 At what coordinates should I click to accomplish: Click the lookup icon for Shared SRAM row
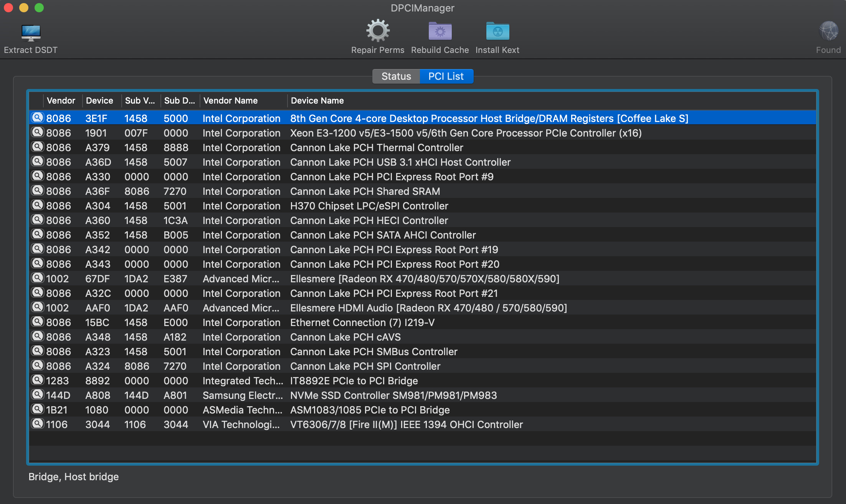pos(37,190)
